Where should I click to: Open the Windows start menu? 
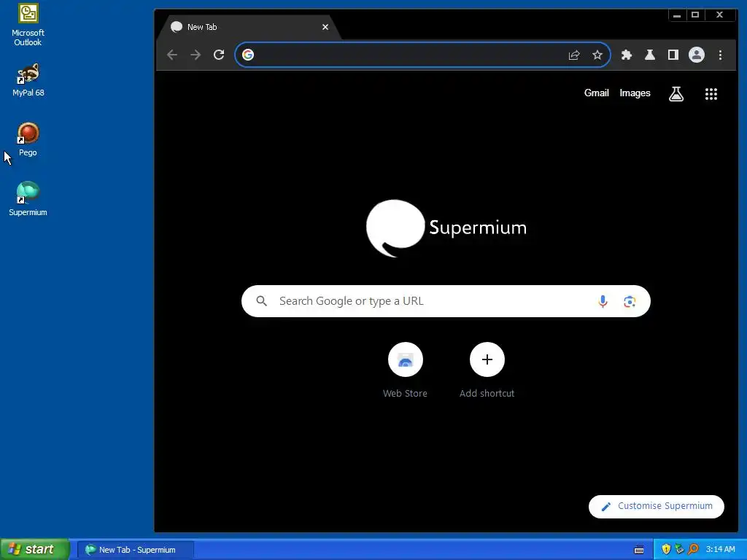click(35, 549)
